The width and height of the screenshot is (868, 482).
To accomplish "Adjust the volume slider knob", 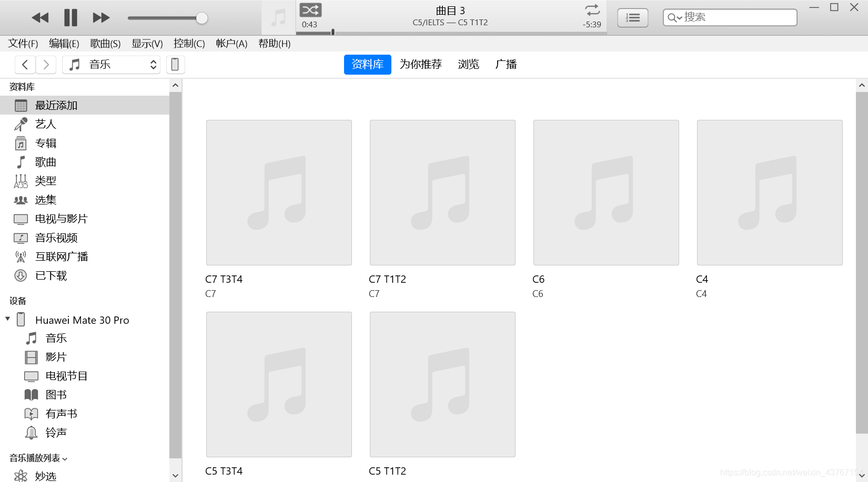I will click(x=201, y=18).
